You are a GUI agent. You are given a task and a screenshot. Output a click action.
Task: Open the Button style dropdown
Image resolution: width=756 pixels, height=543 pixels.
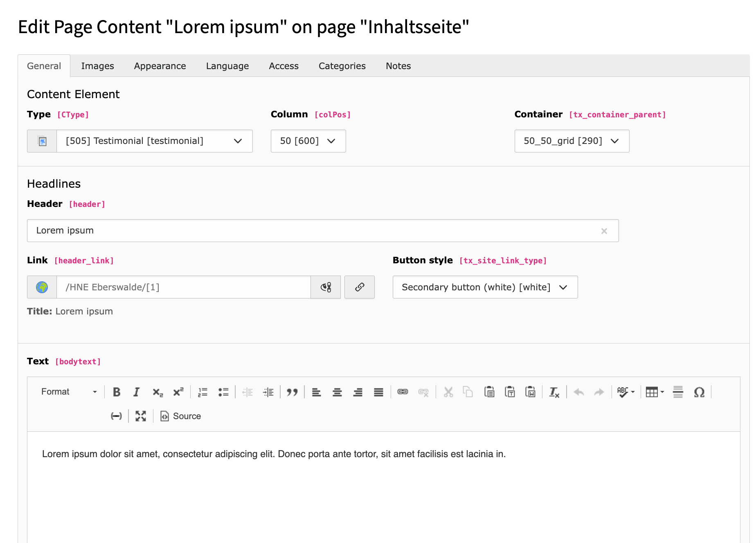pos(485,287)
